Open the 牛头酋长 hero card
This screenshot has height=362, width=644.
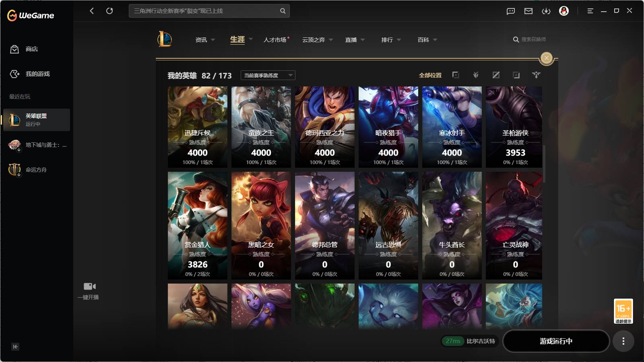(x=452, y=226)
